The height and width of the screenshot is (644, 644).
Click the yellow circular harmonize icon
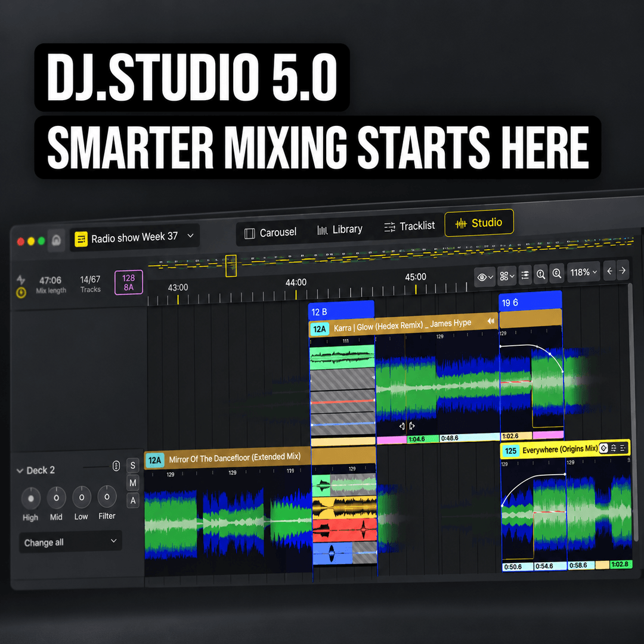[x=21, y=292]
